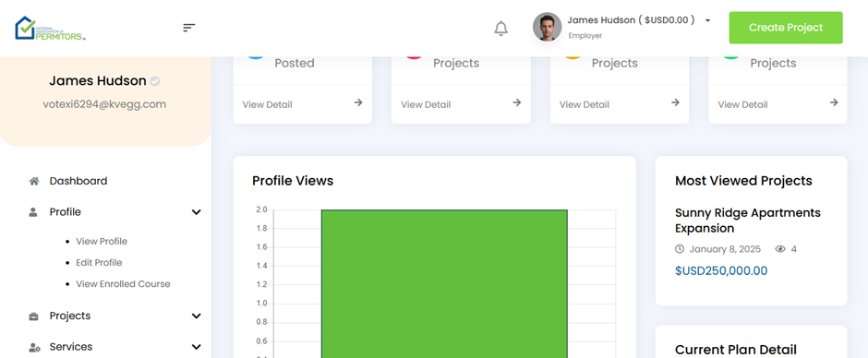This screenshot has height=358, width=868.
Task: Open the James Hudson account dropdown caret
Action: 707,20
